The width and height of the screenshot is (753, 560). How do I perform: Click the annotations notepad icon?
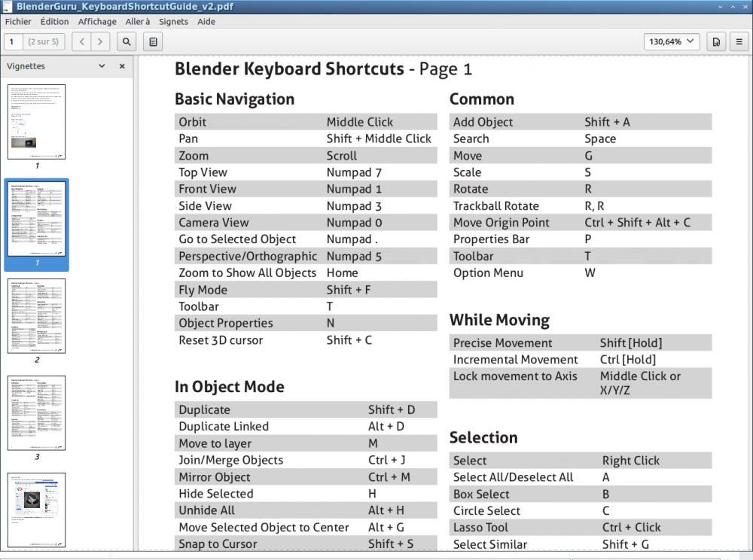(x=153, y=41)
